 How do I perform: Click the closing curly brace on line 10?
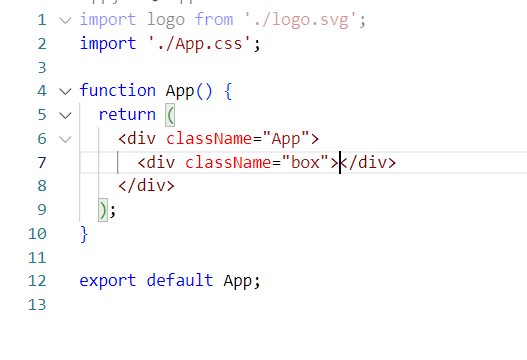pos(84,234)
